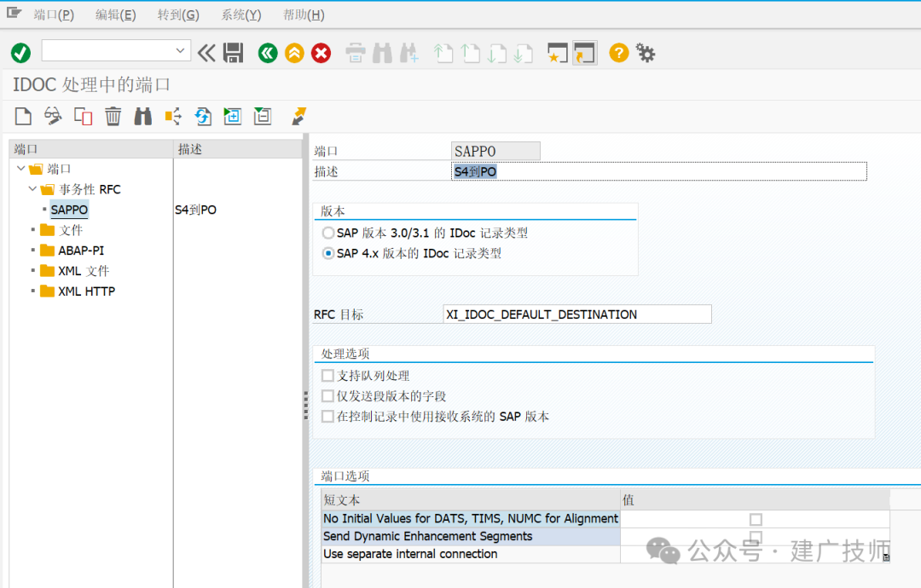Click the orange Exit icon
Viewport: 921px width, 588px height.
point(294,54)
